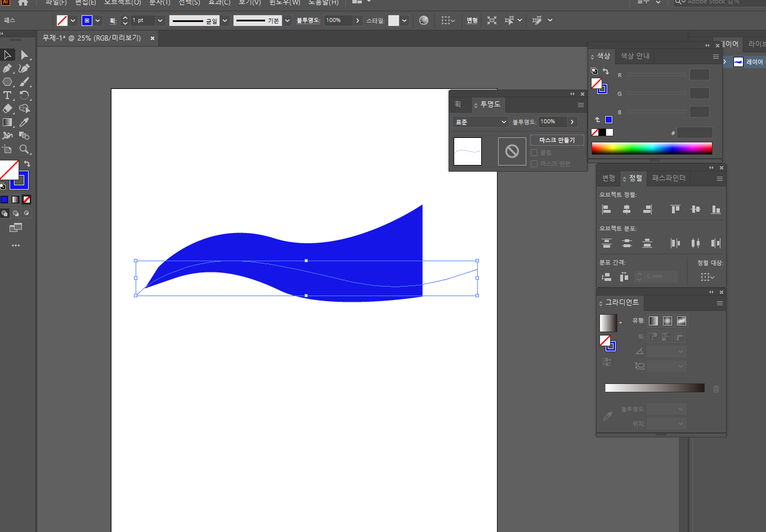Viewport: 766px width, 532px height.
Task: Select the Type tool
Action: [x=7, y=95]
